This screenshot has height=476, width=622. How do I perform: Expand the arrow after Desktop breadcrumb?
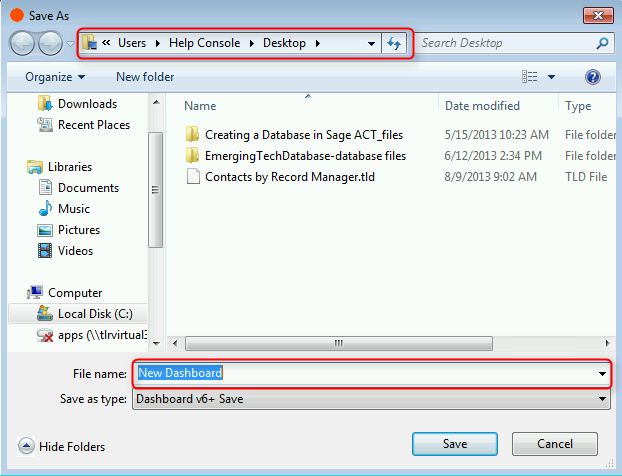(318, 43)
